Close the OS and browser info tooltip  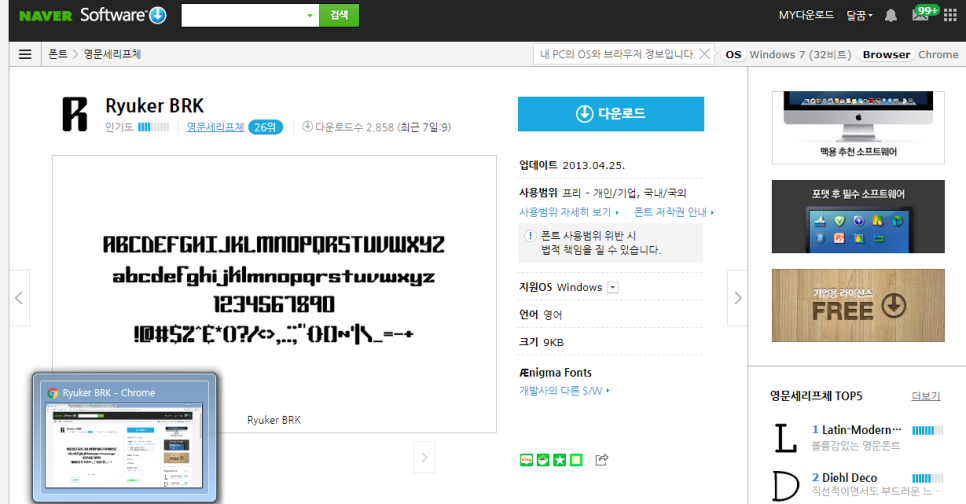(x=705, y=54)
